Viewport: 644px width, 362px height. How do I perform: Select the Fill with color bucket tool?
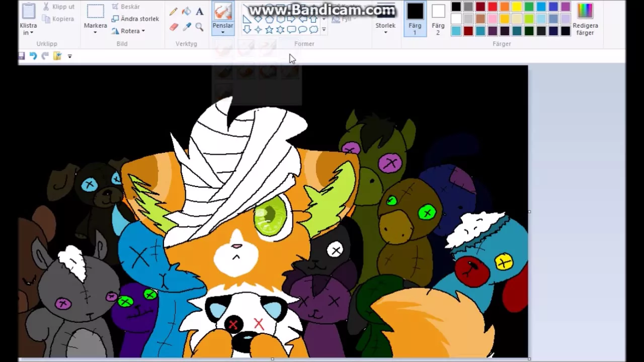click(187, 12)
